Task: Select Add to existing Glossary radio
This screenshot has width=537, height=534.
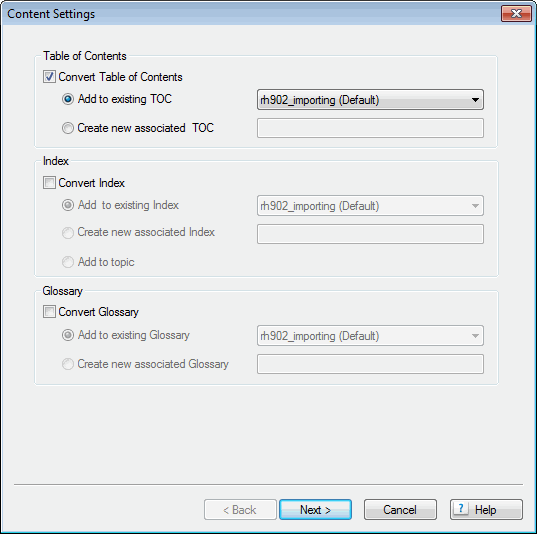Action: [68, 335]
